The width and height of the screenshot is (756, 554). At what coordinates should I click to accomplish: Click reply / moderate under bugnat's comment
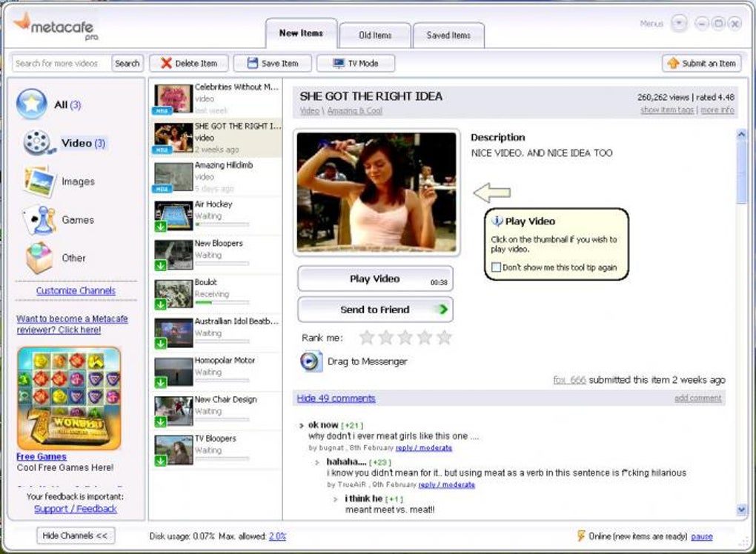[424, 448]
